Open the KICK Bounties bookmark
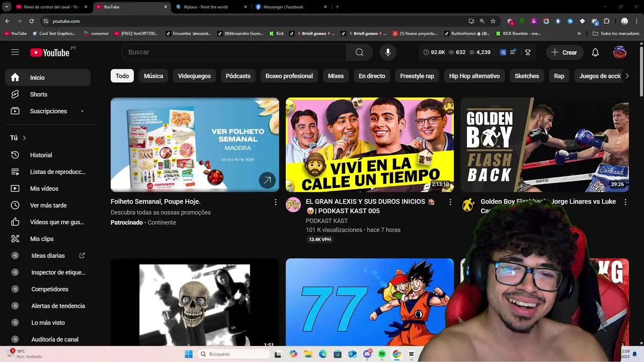Image resolution: width=644 pixels, height=362 pixels. (518, 33)
